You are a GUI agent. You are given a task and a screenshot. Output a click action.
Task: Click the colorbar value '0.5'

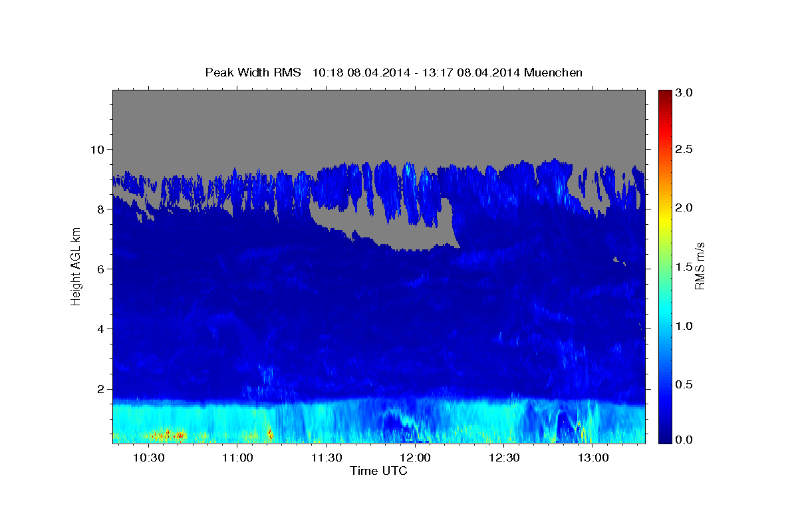click(x=684, y=384)
